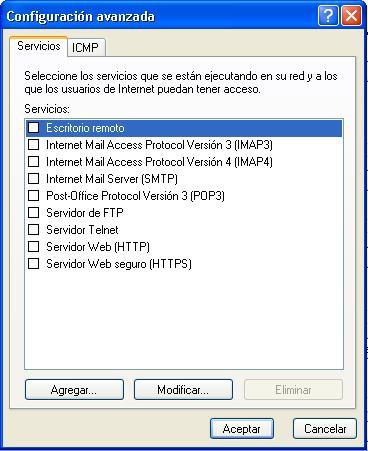368x451 pixels.
Task: Select the Servidor de FTP label
Action: point(85,213)
